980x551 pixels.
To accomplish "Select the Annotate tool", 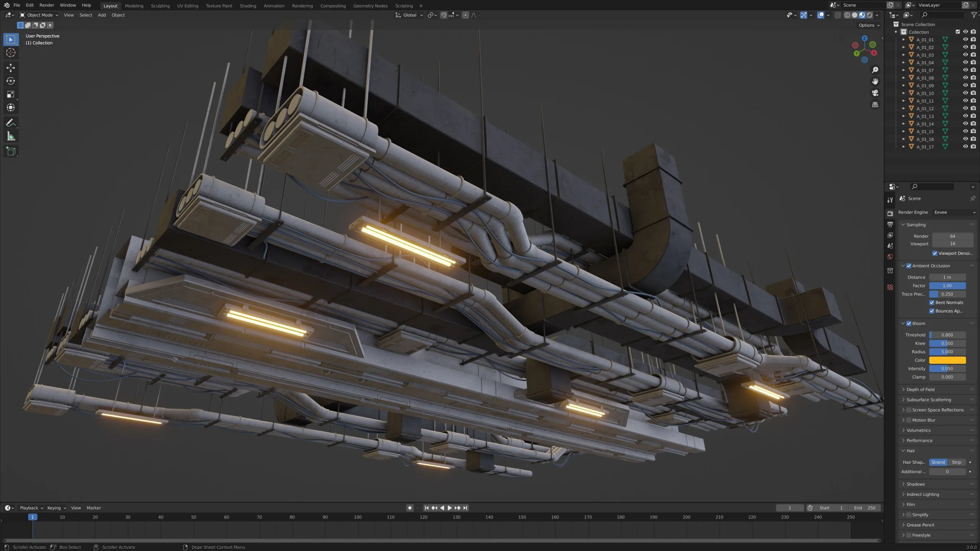I will [11, 122].
